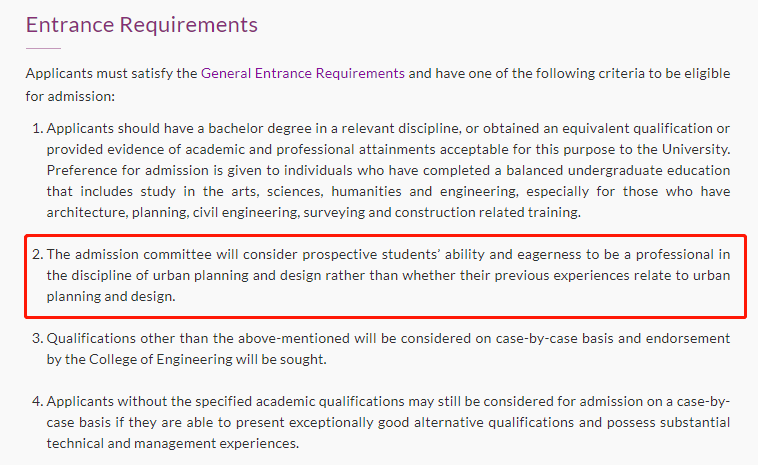This screenshot has height=465, width=758.
Task: Click the top edge of the red highlight box
Action: [x=385, y=236]
